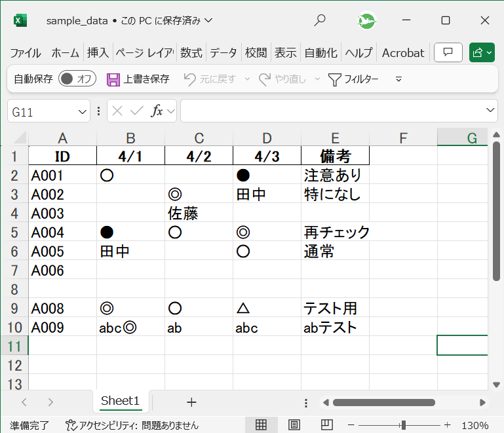Open the 校閲 ribbon tab
Viewport: 504px width, 433px height.
[x=256, y=52]
